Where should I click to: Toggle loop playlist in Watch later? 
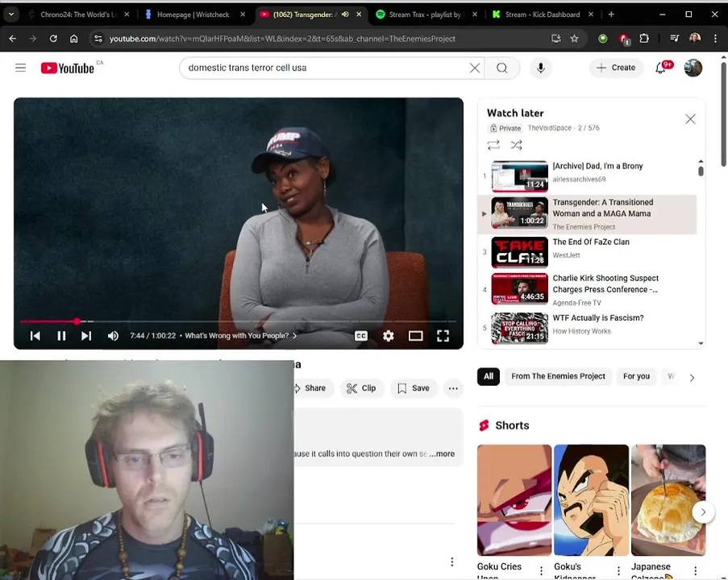493,145
